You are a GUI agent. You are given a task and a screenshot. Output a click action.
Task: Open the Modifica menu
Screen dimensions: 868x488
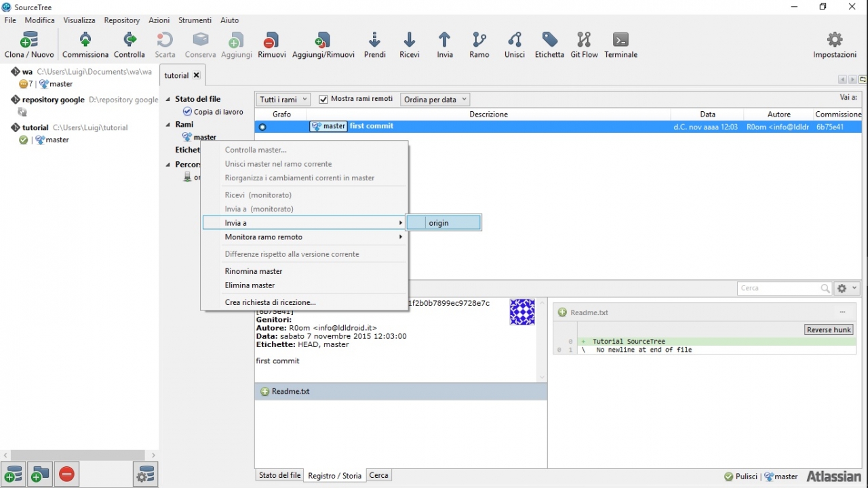(x=40, y=20)
